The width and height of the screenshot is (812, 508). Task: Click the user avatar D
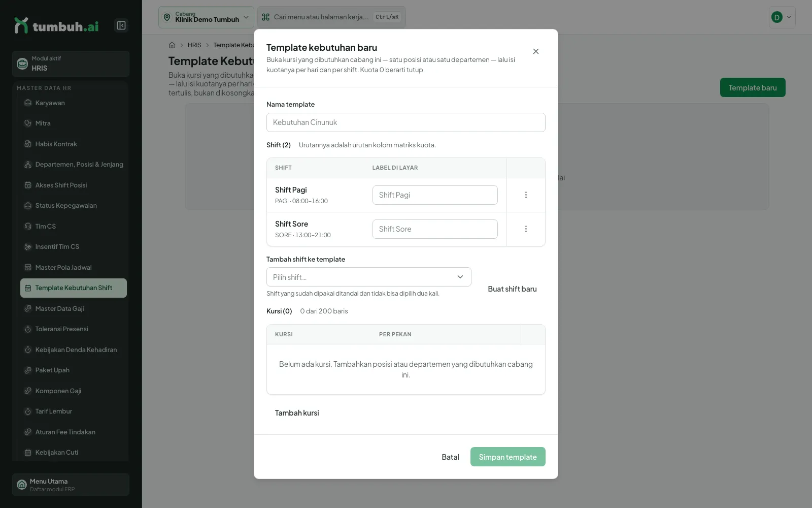776,17
